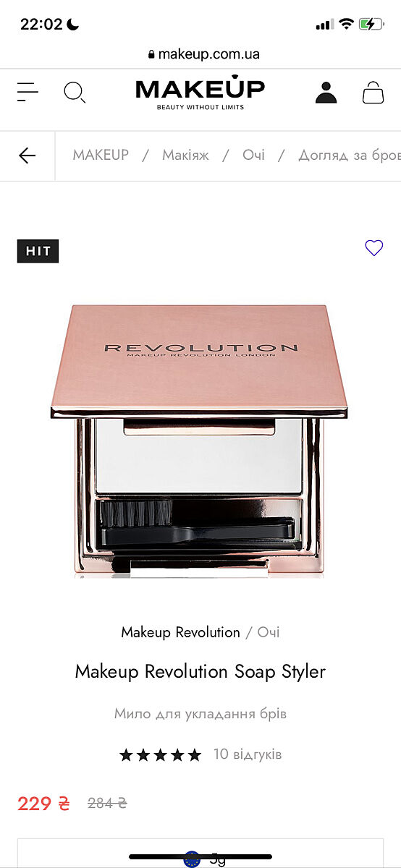Open the hamburger menu icon
Image resolution: width=401 pixels, height=868 pixels.
(x=28, y=92)
